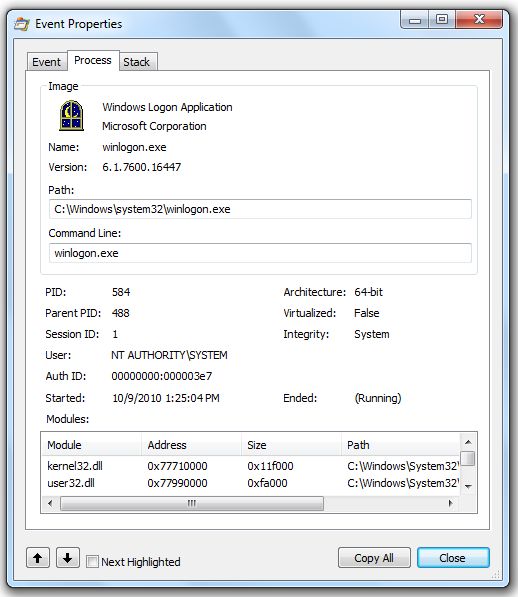518x597 pixels.
Task: Click the Ended value (Running)
Action: pos(378,398)
